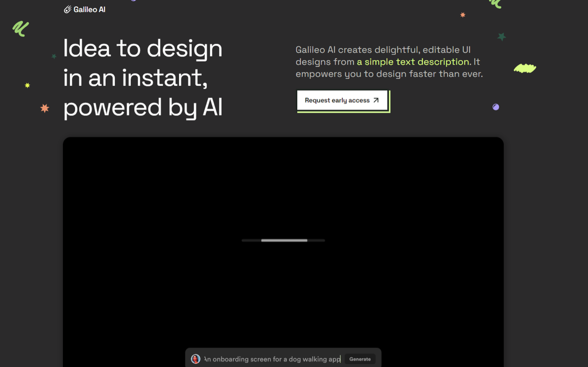Screen dimensions: 588x367
Task: Click the black demo video panel
Action: pos(283,252)
